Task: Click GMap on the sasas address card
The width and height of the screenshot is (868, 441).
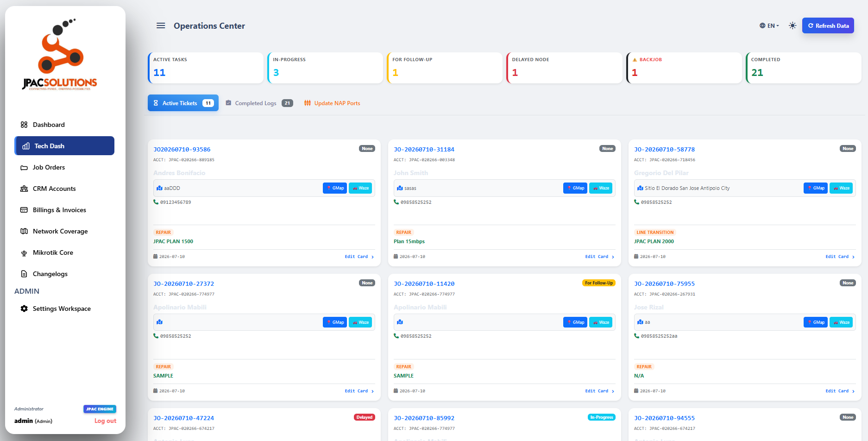Action: [575, 188]
